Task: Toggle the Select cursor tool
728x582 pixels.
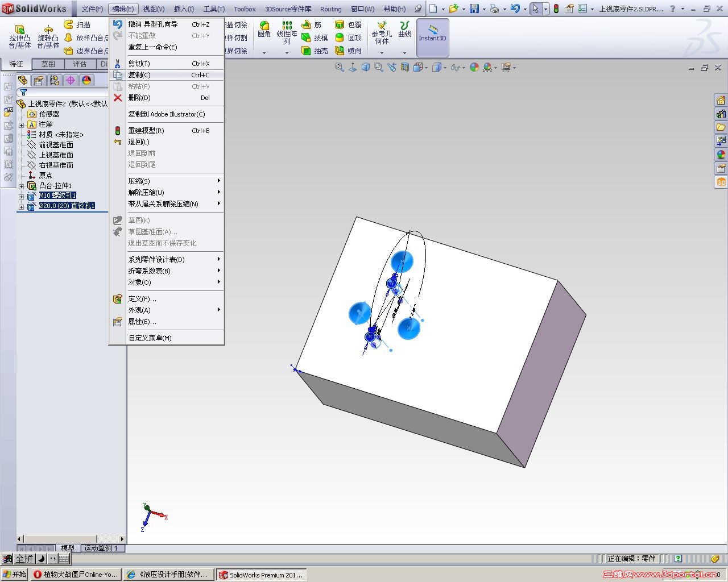Action: 535,9
